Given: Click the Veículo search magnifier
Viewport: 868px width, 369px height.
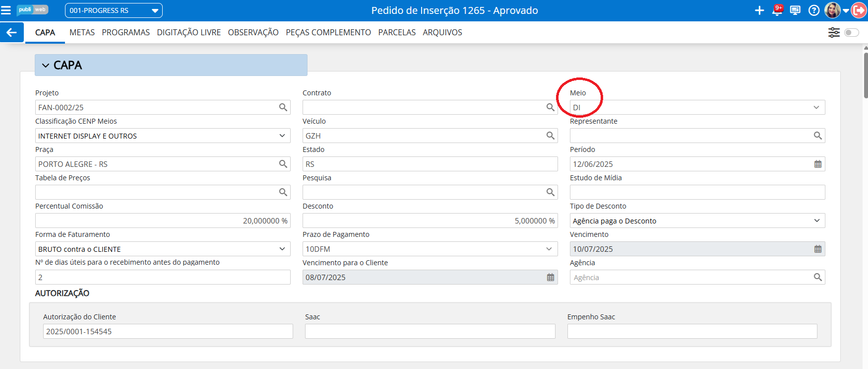Looking at the screenshot, I should click(x=550, y=136).
